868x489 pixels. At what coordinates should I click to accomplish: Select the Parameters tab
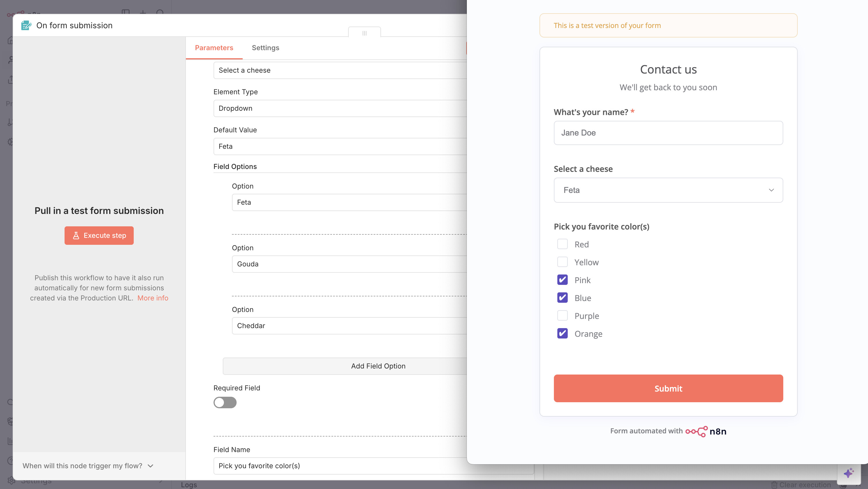coord(214,48)
